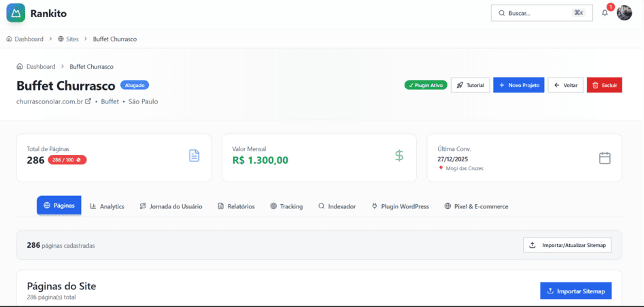Open the user avatar menu
This screenshot has height=307, width=644.
624,13
